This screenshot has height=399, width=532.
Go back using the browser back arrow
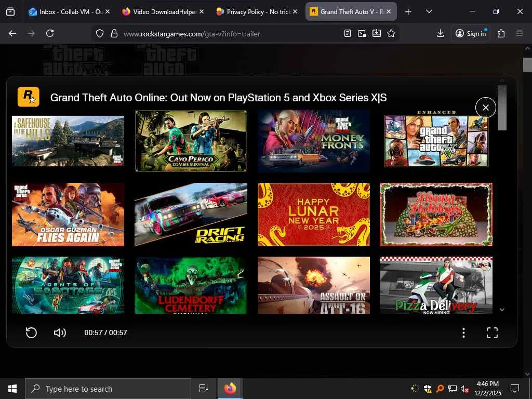[12, 33]
